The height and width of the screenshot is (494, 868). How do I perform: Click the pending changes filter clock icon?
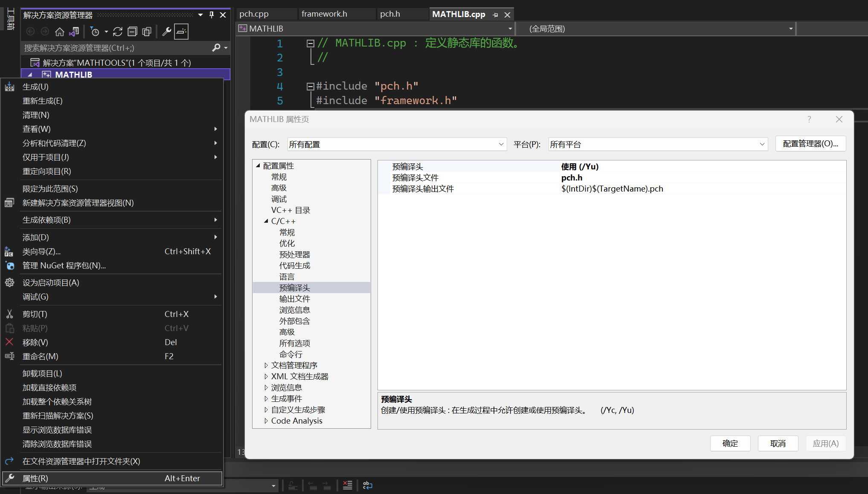[x=95, y=32]
